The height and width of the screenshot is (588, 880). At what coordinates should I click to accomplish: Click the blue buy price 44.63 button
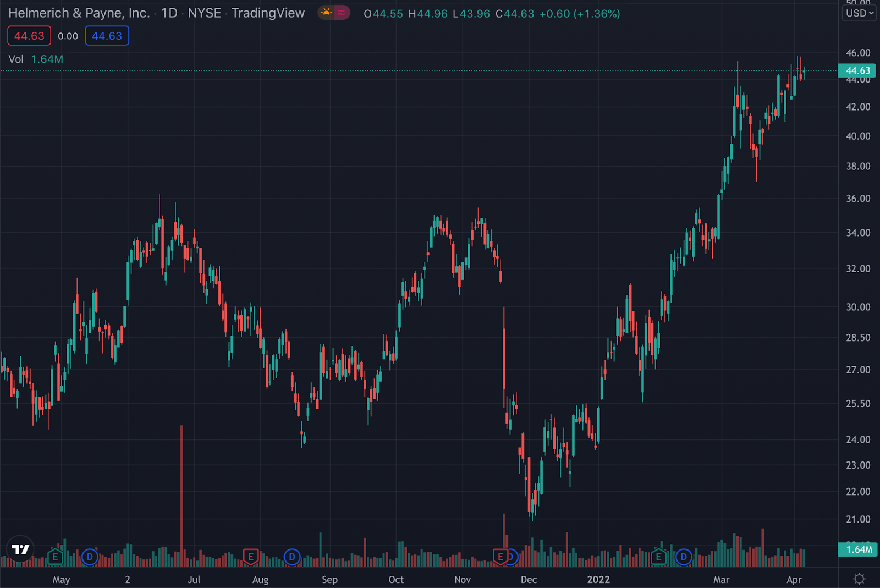coord(107,36)
